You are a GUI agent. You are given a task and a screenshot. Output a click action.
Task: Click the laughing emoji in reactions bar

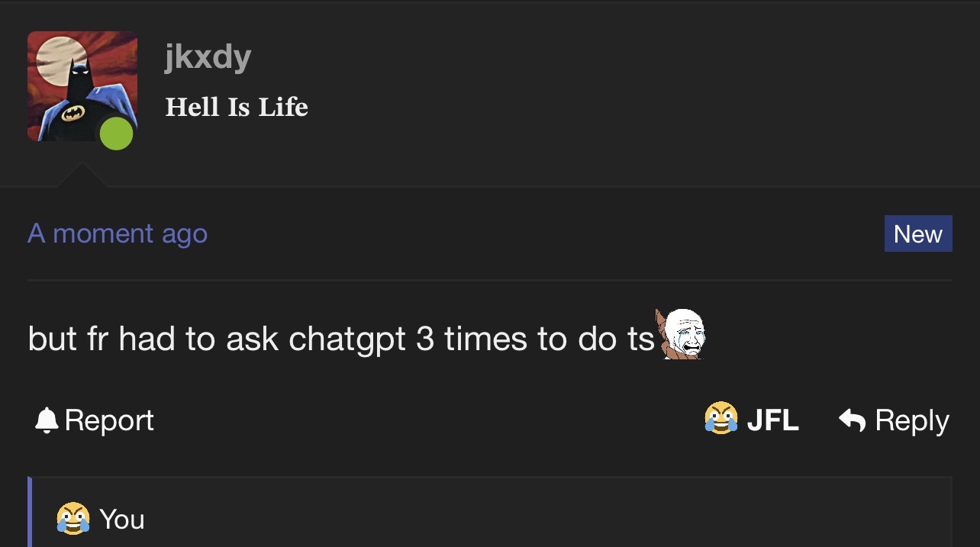(x=73, y=519)
